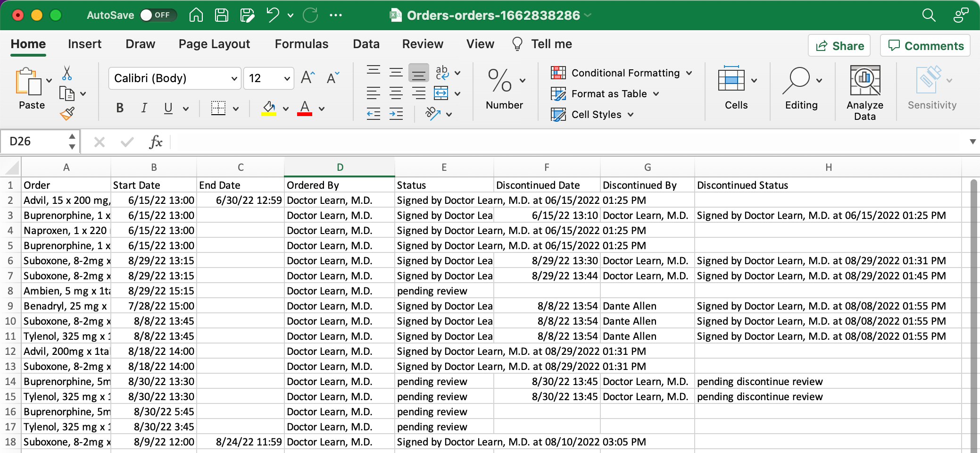Click the Insert Function fx icon

[156, 142]
